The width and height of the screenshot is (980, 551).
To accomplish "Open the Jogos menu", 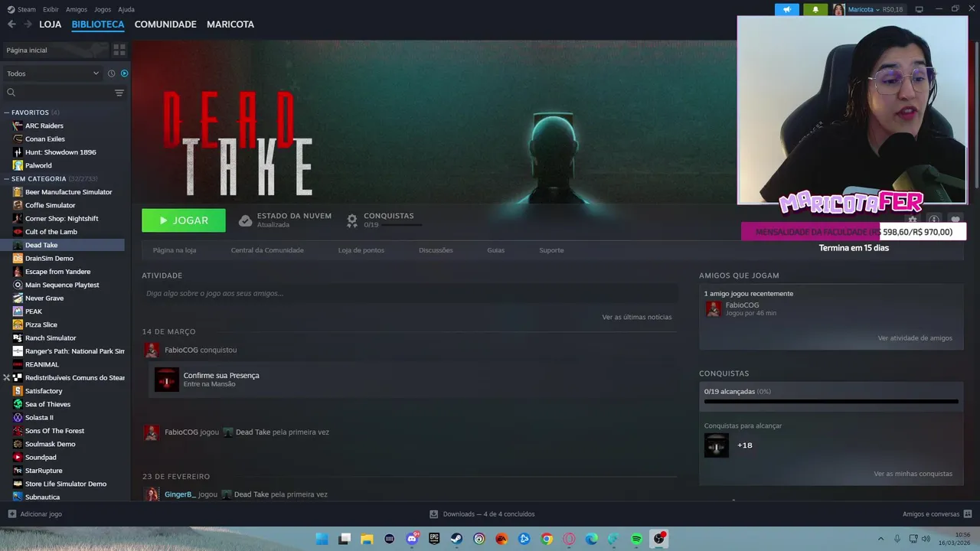I will click(103, 9).
